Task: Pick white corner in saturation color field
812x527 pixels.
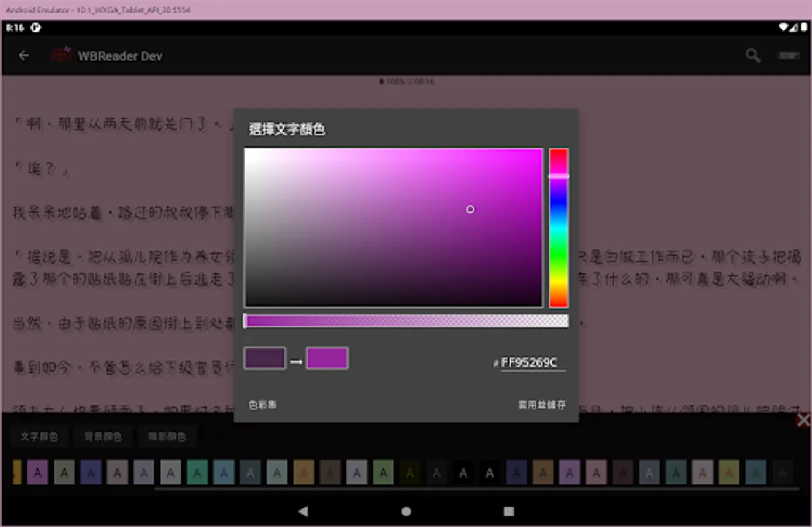Action: pos(247,151)
